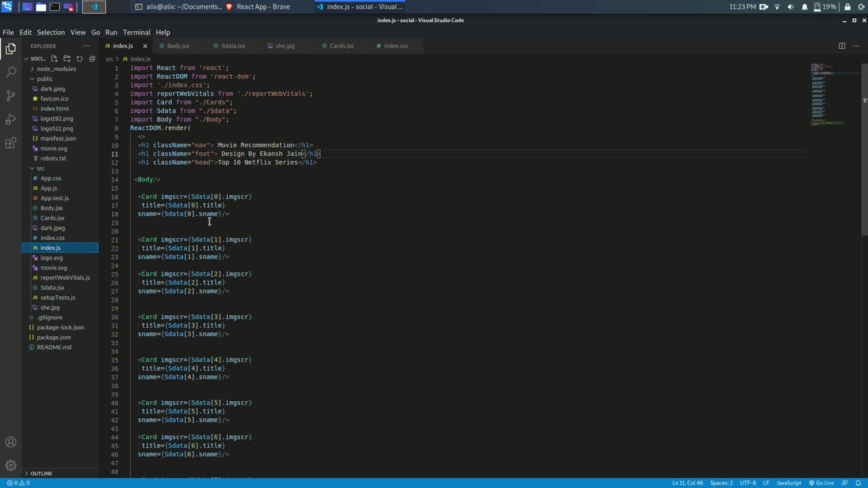Open the Extensions view
The width and height of the screenshot is (868, 488).
click(11, 143)
